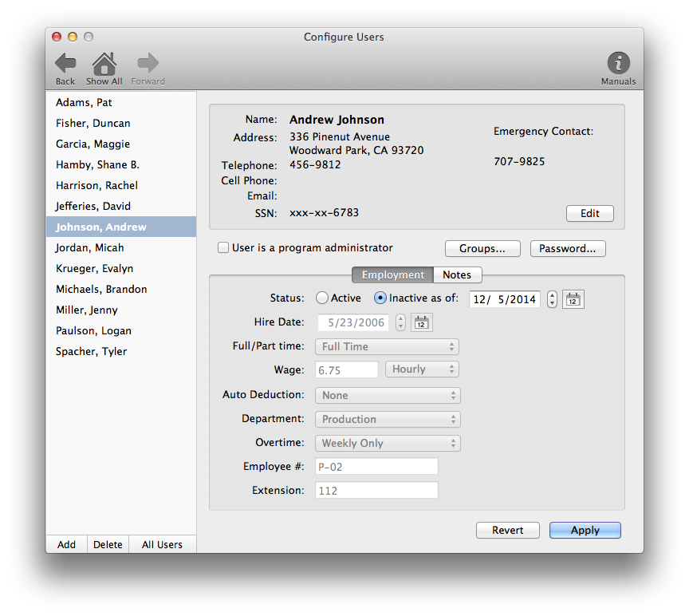
Task: Open the Groups dialog
Action: pos(482,248)
